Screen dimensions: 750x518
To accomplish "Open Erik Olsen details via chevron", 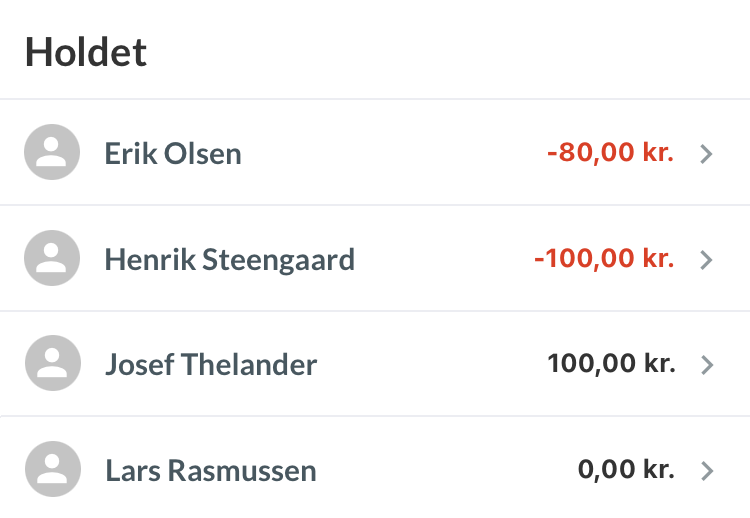I will [706, 154].
